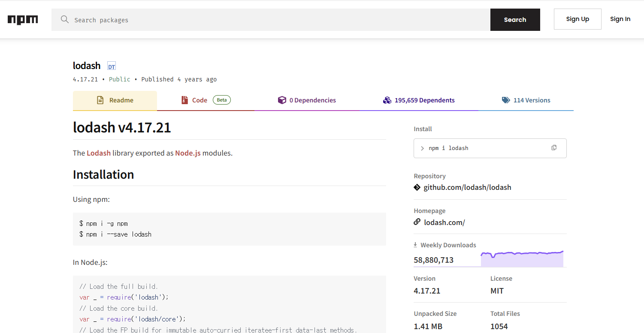Click the In Node.js: text
The height and width of the screenshot is (333, 644).
click(90, 262)
